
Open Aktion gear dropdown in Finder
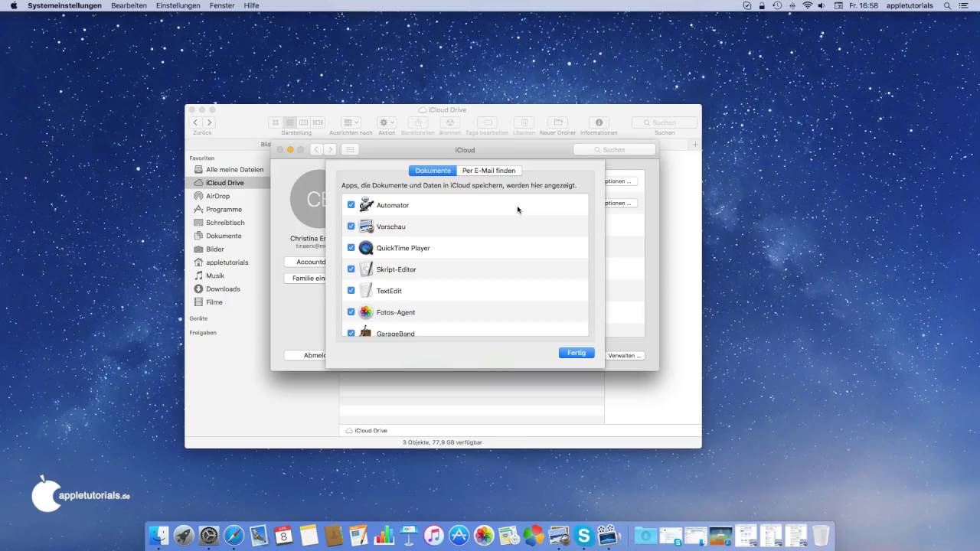click(387, 122)
